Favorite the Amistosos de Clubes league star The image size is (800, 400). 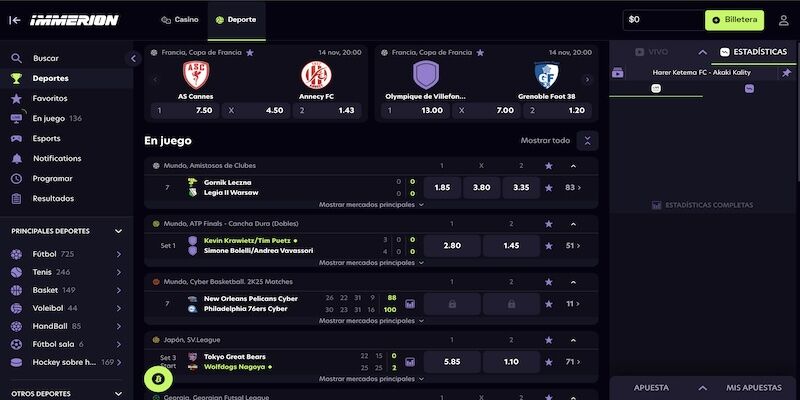(x=548, y=166)
